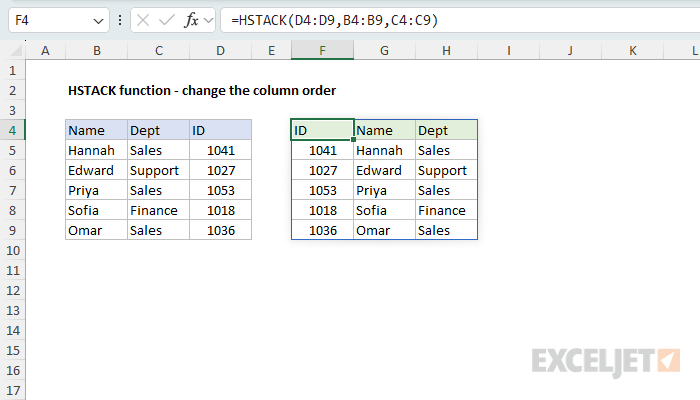Select column E header

[x=271, y=51]
